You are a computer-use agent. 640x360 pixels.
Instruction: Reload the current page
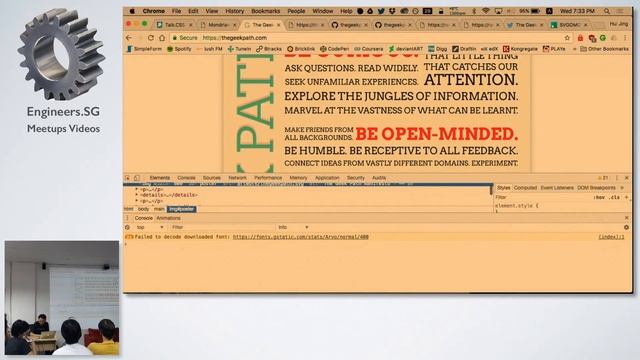151,38
